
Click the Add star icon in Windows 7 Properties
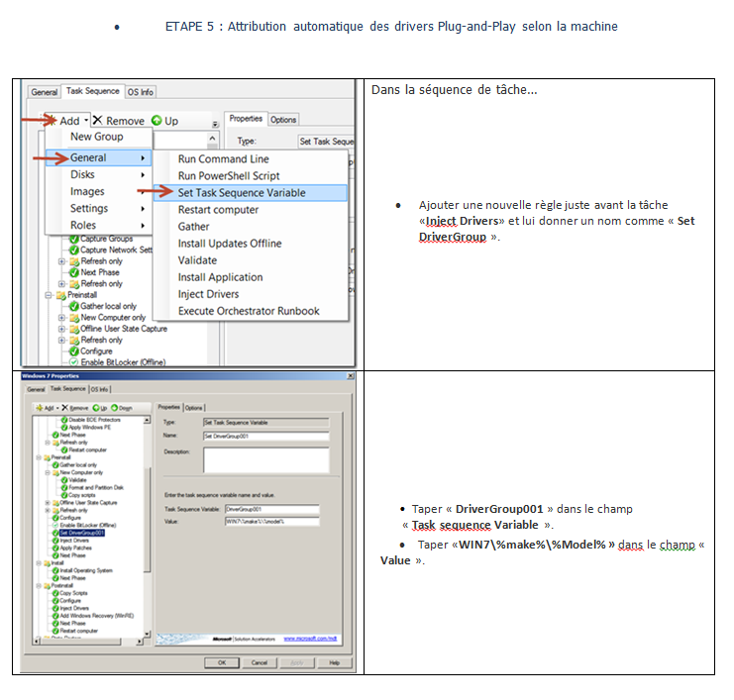[x=40, y=408]
